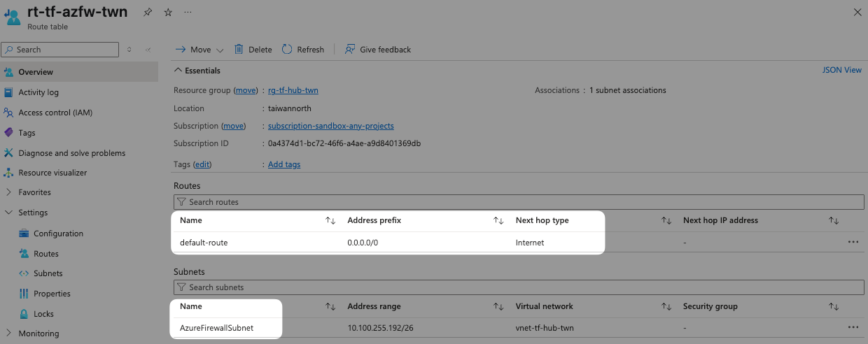Select taiwannorth location value

click(290, 108)
